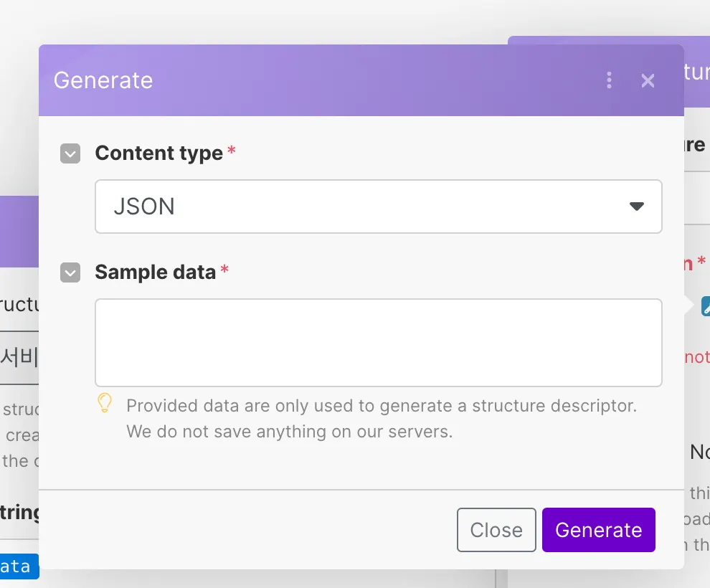The width and height of the screenshot is (710, 588).
Task: Focus the Sample data text area
Action: pyautogui.click(x=378, y=343)
